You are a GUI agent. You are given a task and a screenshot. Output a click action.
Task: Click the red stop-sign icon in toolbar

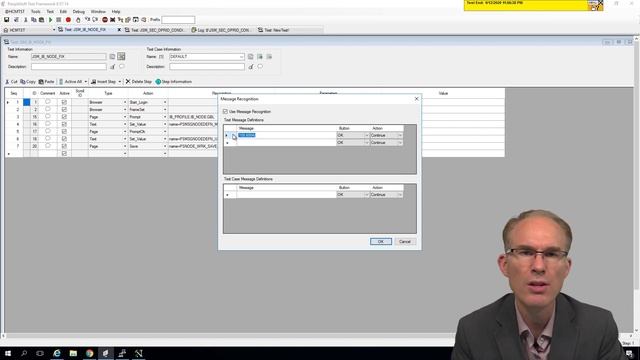pyautogui.click(x=105, y=20)
